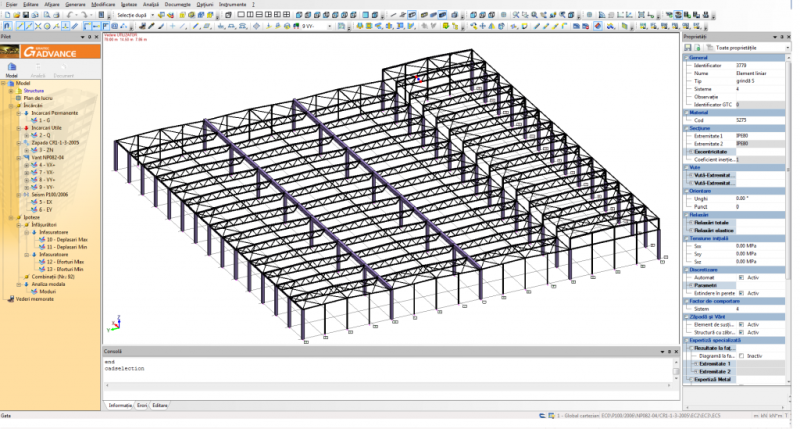Image resolution: width=800 pixels, height=429 pixels.
Task: Toggle Diagramă la fața Inactiv checkbox
Action: 740,355
